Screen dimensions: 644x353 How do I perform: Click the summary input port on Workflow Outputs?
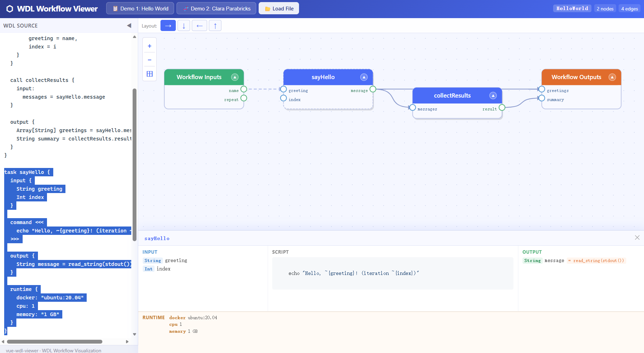[x=542, y=98]
